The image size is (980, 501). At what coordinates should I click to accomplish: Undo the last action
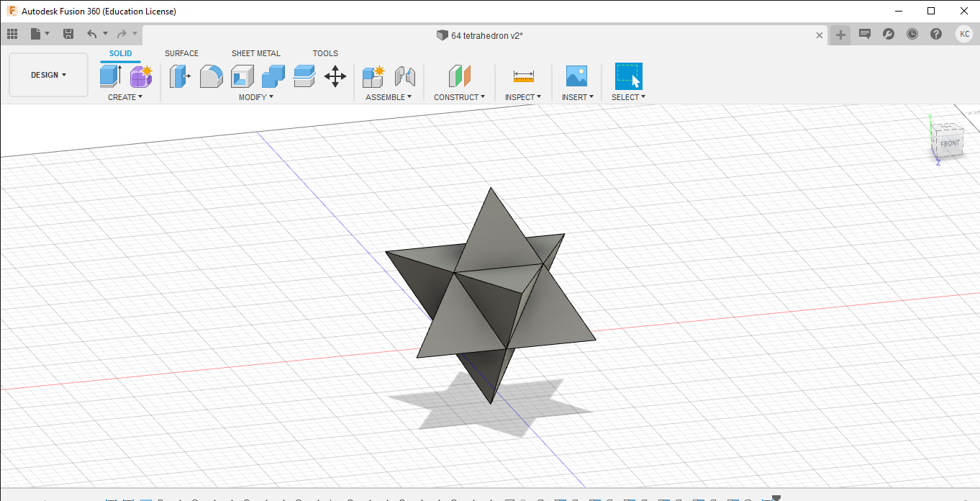[x=93, y=34]
